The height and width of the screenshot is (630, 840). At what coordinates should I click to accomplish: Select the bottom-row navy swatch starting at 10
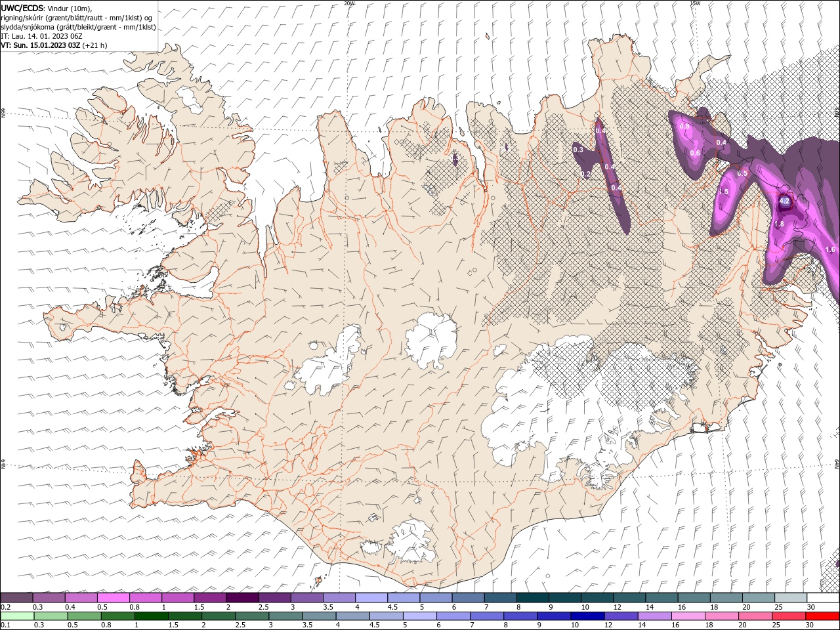pyautogui.click(x=587, y=616)
